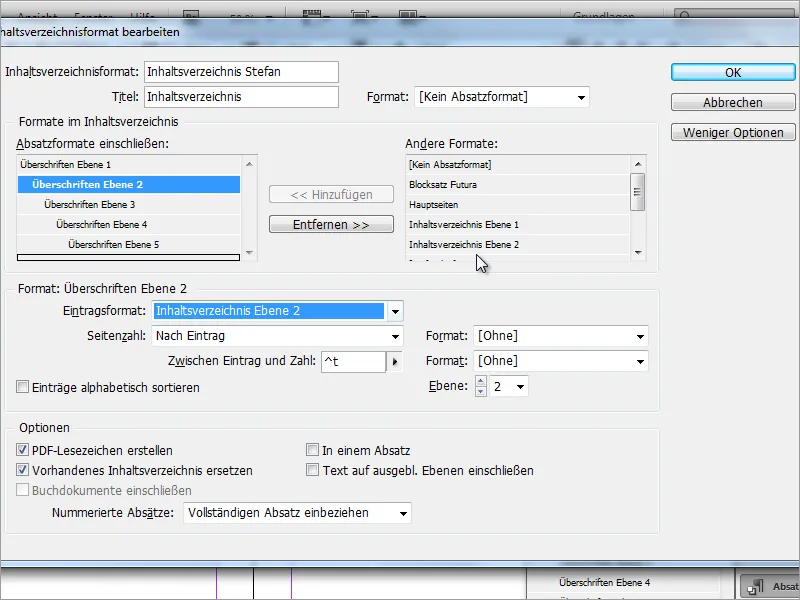Viewport: 800px width, 600px height.
Task: Open Format dropdown beside Zwischen Eintrag field
Action: (561, 361)
